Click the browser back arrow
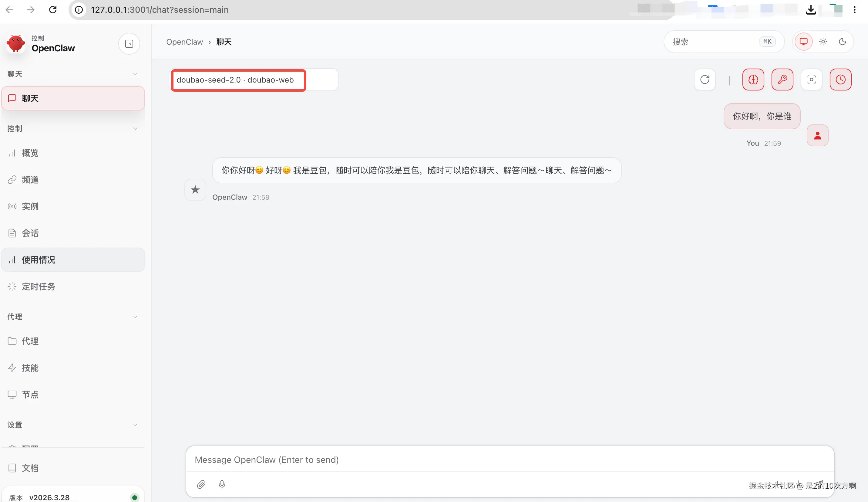This screenshot has height=502, width=868. [x=9, y=10]
